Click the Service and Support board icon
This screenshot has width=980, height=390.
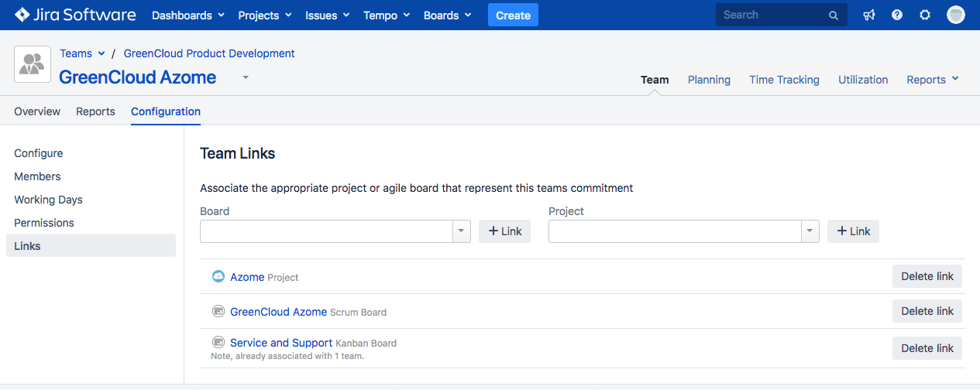coord(218,342)
